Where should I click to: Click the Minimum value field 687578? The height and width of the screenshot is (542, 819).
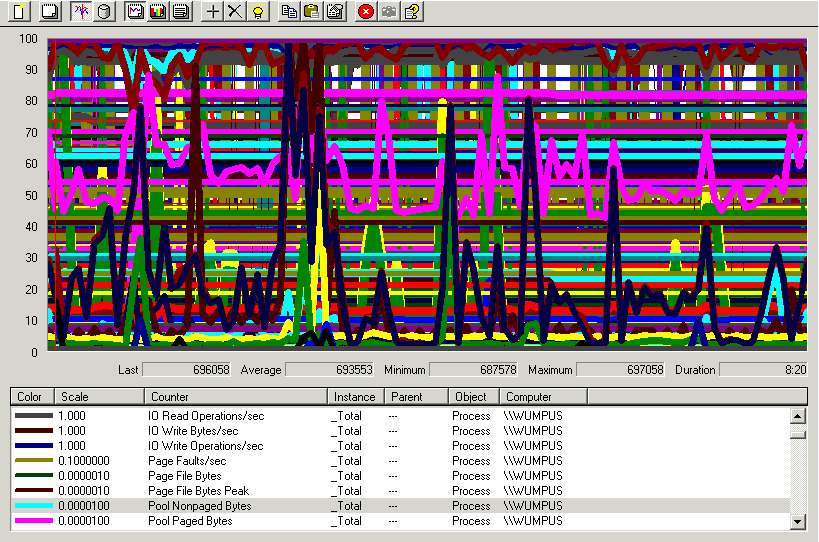pyautogui.click(x=473, y=370)
